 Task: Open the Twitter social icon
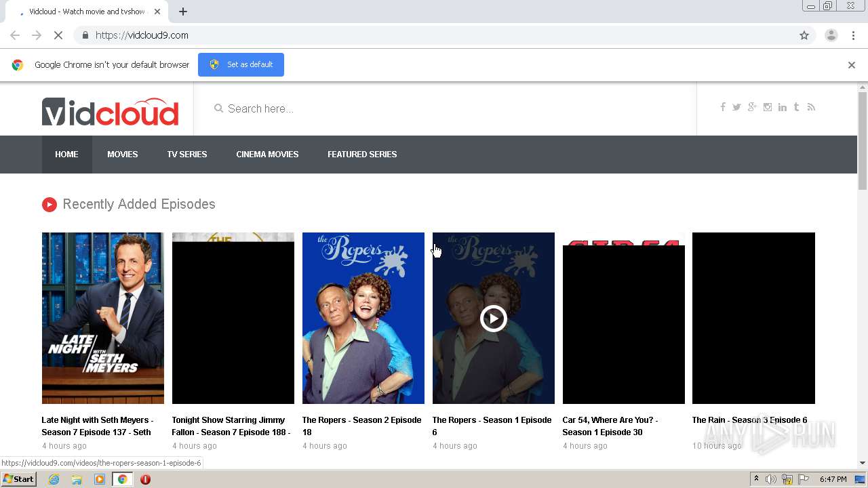click(x=736, y=107)
